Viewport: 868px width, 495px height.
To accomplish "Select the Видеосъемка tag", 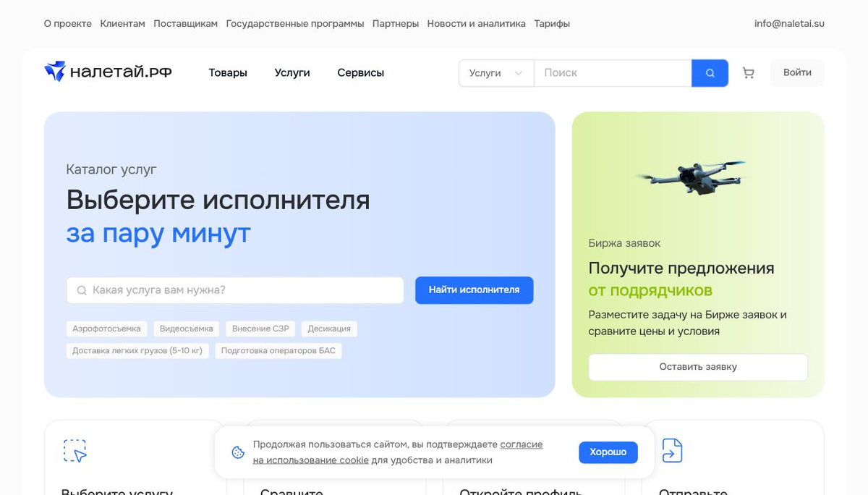I will 187,329.
